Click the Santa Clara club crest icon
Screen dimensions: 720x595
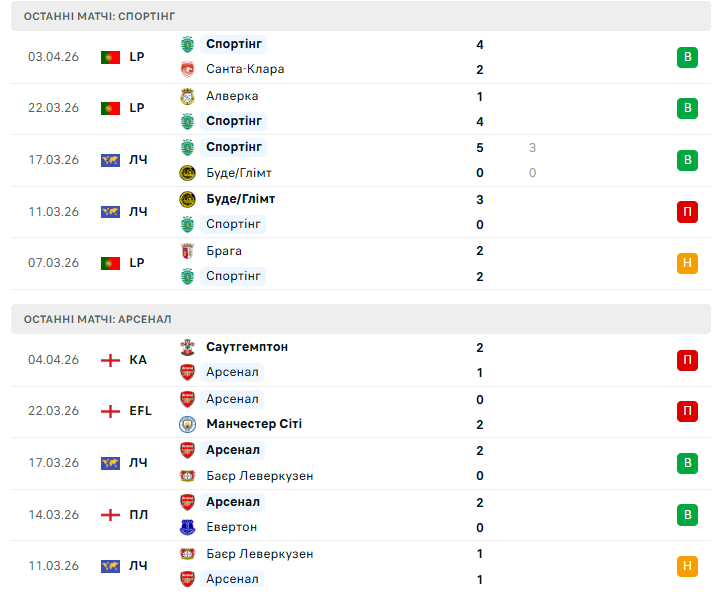[x=186, y=69]
